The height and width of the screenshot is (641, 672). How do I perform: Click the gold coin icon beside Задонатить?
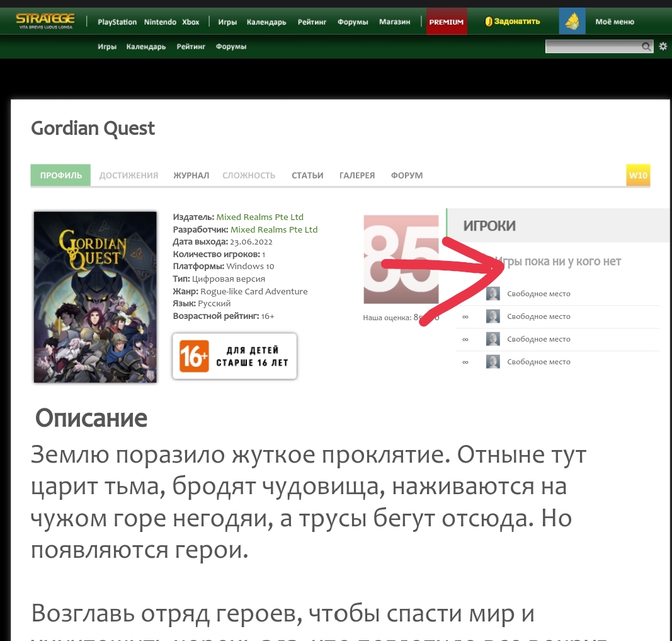(489, 21)
